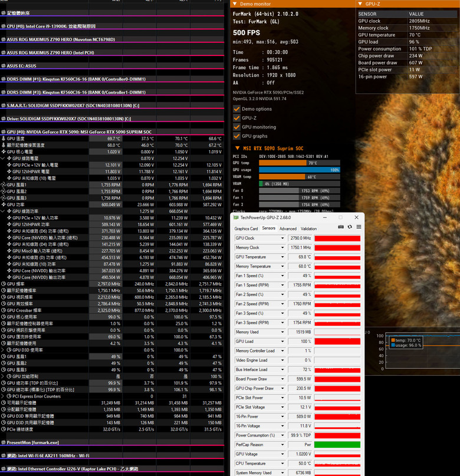Click the icon beside ASUS EC: ASUS

click(4, 66)
